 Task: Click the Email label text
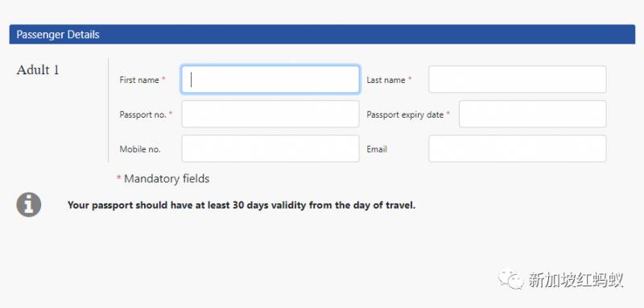pos(377,149)
